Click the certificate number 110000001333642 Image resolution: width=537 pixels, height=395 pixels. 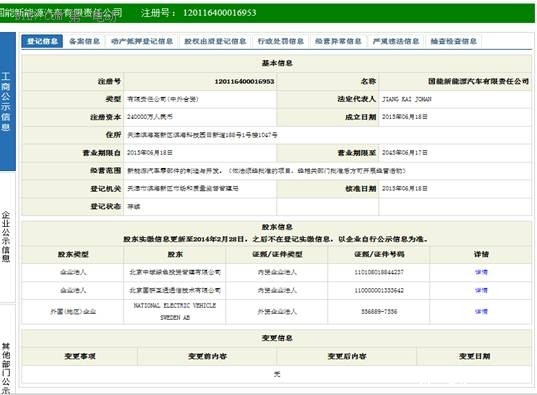pyautogui.click(x=379, y=291)
